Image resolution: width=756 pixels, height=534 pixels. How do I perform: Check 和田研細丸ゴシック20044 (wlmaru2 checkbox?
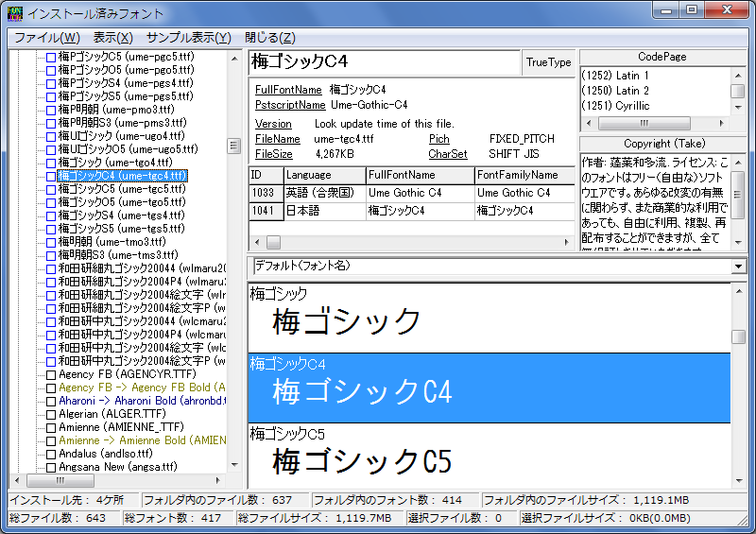click(x=51, y=268)
